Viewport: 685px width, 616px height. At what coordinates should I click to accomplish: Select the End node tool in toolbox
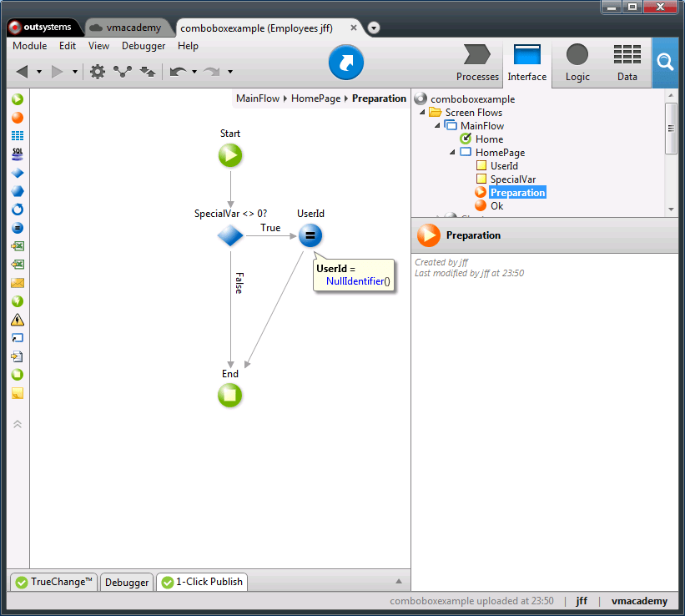18,375
